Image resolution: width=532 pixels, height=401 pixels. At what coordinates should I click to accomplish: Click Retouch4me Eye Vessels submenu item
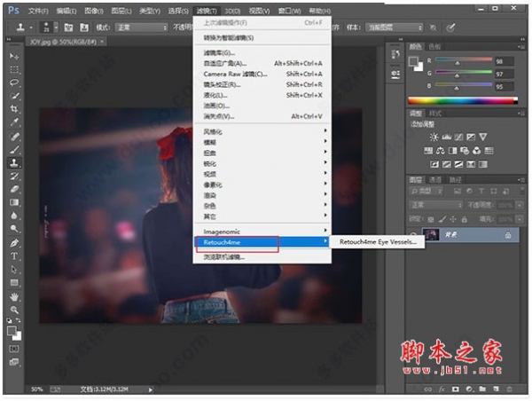point(378,242)
